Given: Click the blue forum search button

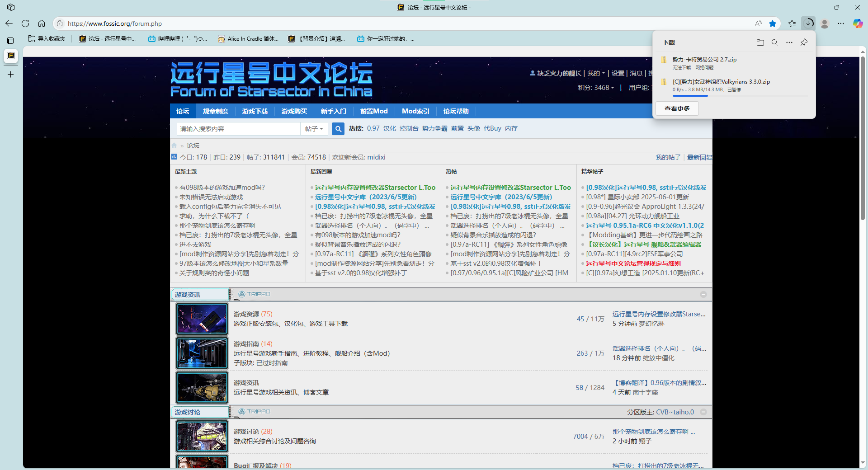Looking at the screenshot, I should (x=338, y=129).
